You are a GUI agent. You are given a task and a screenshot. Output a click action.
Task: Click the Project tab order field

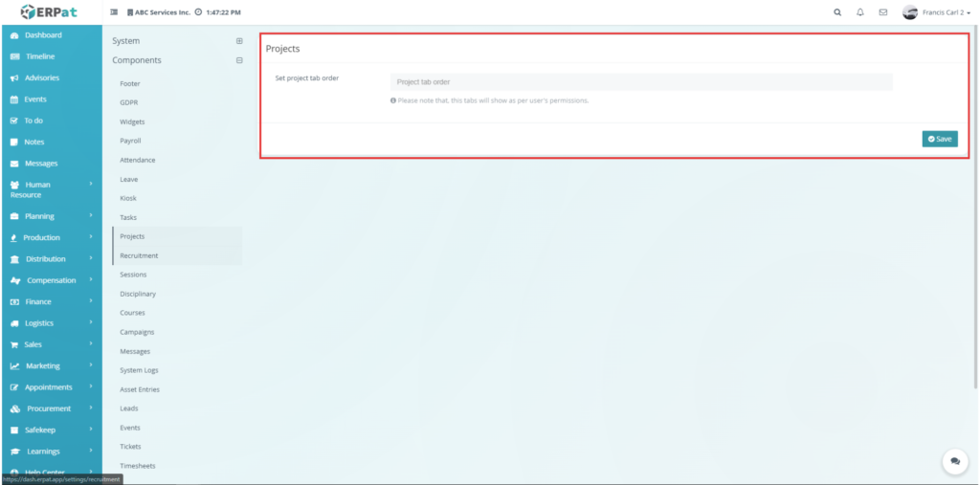(x=640, y=82)
